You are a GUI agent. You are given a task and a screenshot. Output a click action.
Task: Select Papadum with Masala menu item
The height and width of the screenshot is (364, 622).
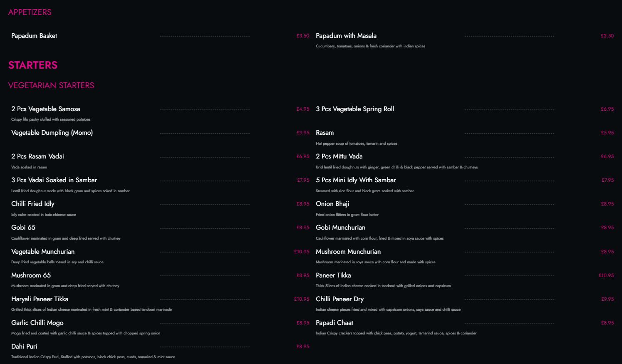pos(346,36)
